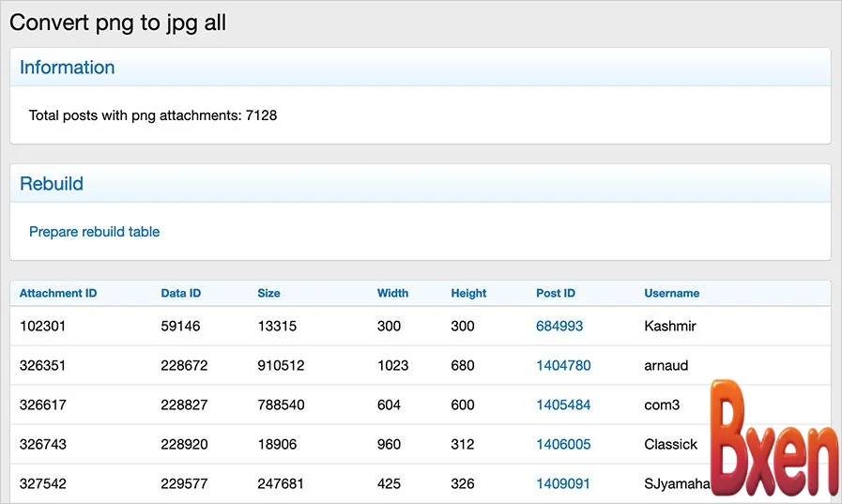The width and height of the screenshot is (842, 504).
Task: Open post ID 1406005 link
Action: (563, 445)
